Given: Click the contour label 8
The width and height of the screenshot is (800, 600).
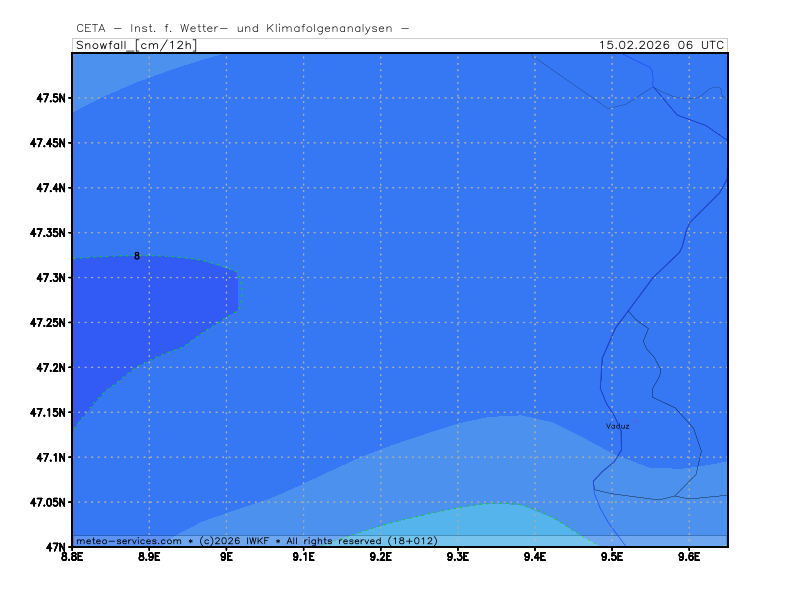Looking at the screenshot, I should [137, 256].
